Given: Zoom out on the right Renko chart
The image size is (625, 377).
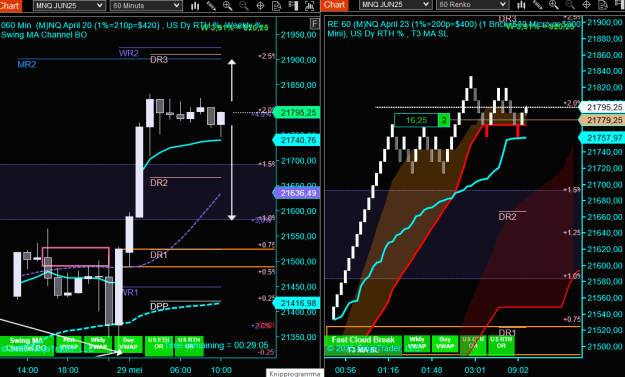Looking at the screenshot, I should [x=570, y=5].
